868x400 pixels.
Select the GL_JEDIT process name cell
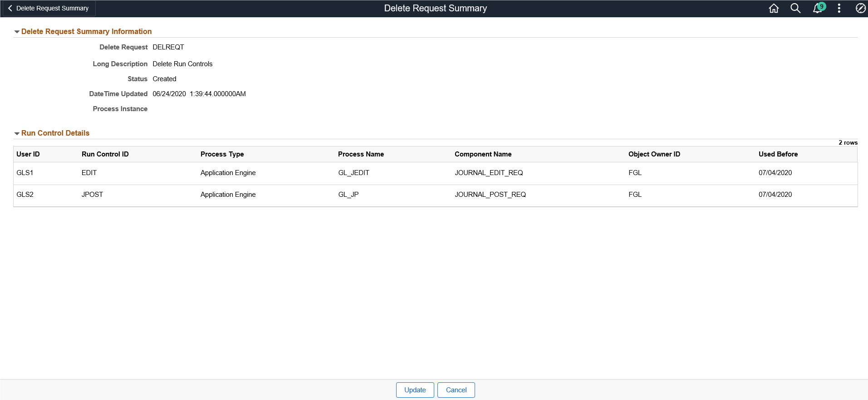[354, 173]
